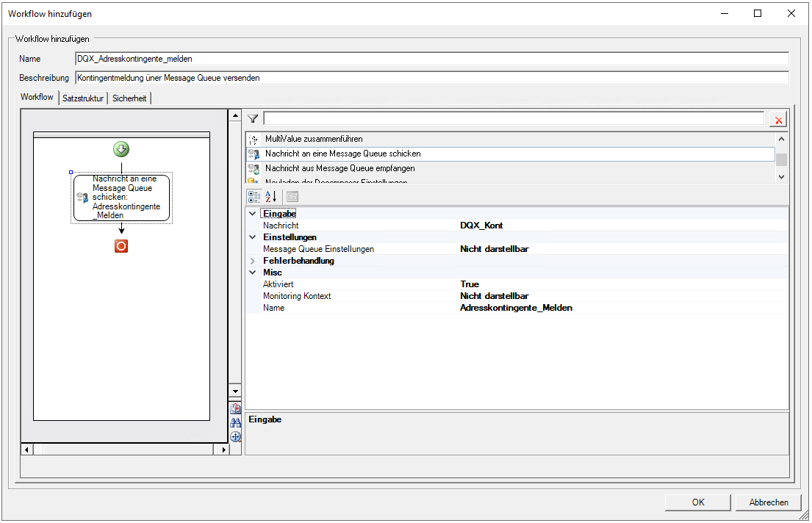Confirm with the OK button
Viewport: 812px width, 523px height.
[697, 502]
